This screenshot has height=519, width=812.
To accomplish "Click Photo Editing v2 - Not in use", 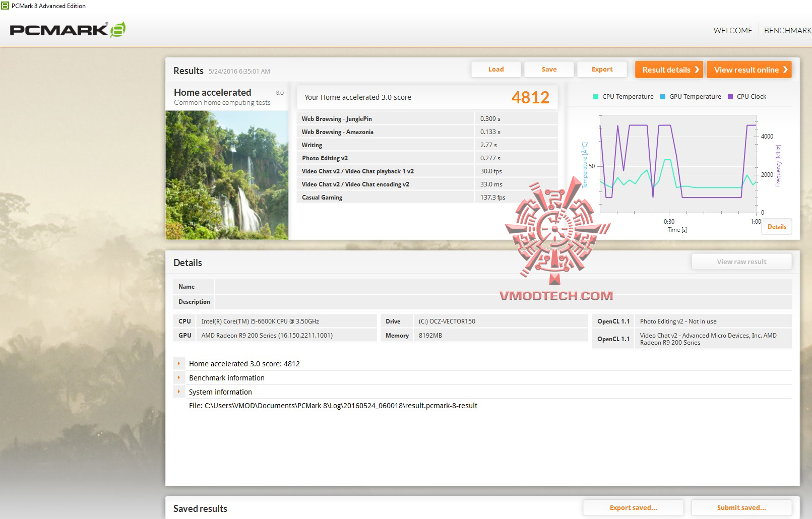I will [678, 321].
